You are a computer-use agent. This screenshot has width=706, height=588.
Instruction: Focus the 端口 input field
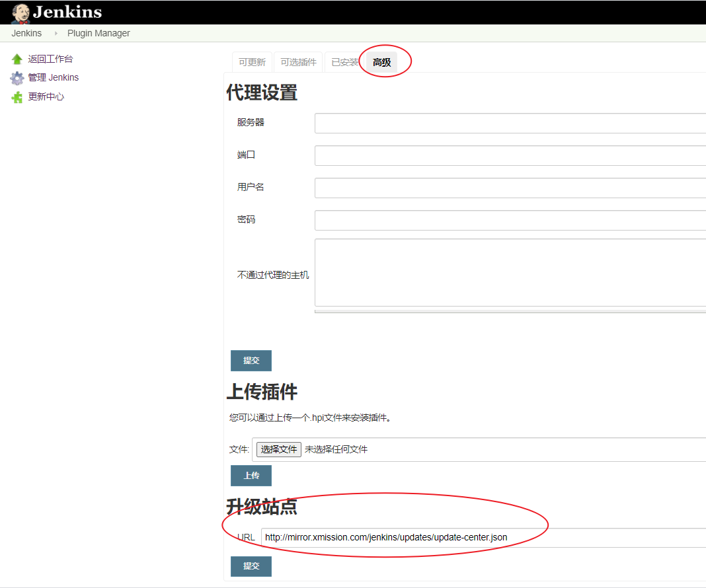pos(510,156)
